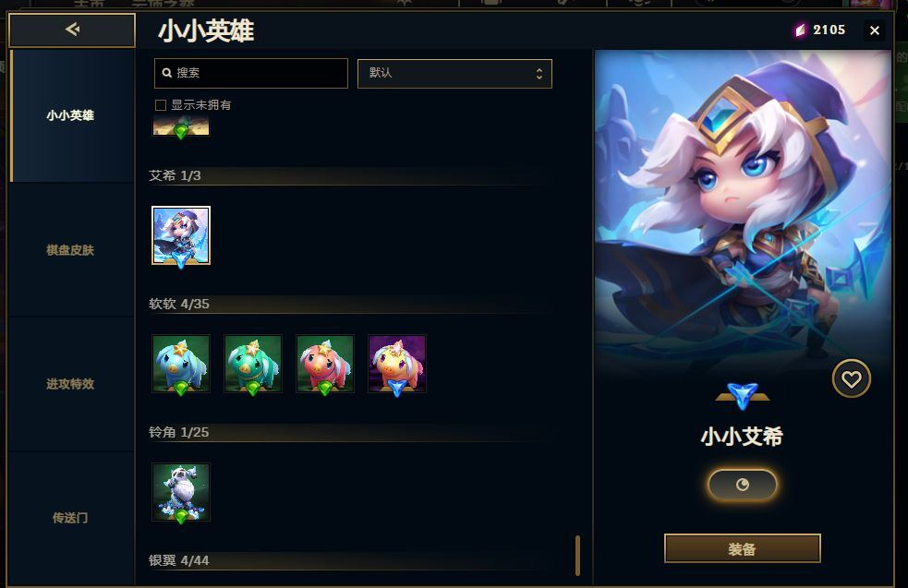Click the 搜索 search field
The height and width of the screenshot is (588, 908).
(251, 73)
